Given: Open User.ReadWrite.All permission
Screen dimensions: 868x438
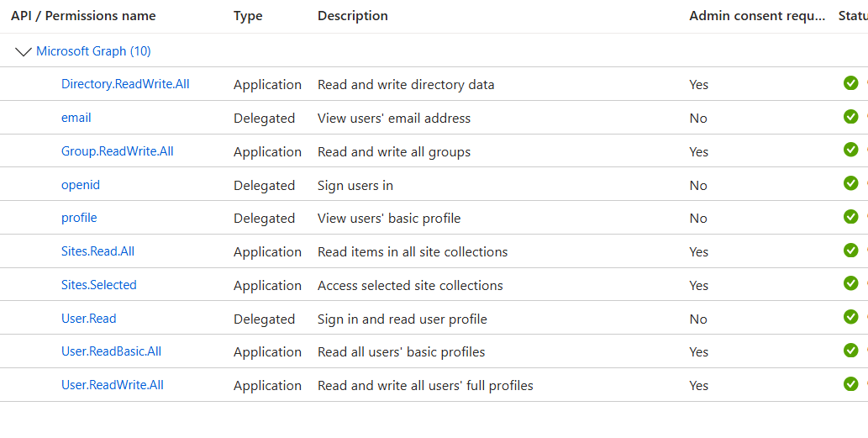Looking at the screenshot, I should [113, 385].
